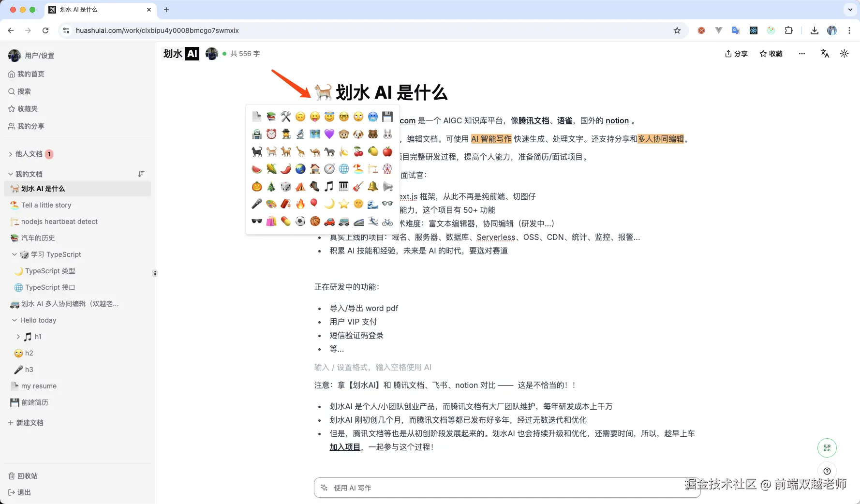Open the search (搜索) in the sidebar
Viewport: 860px width, 504px height.
(x=25, y=91)
